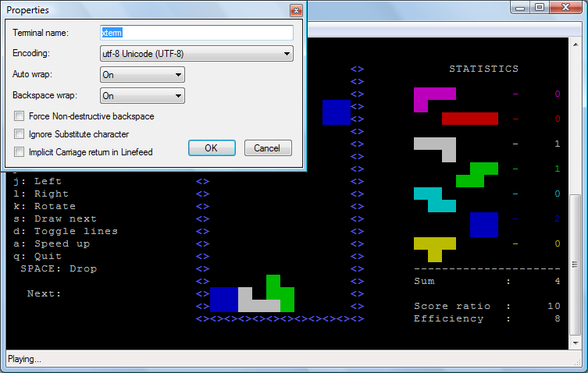Viewport: 588px width, 373px height.
Task: Minimize the terminal window
Action: click(520, 8)
